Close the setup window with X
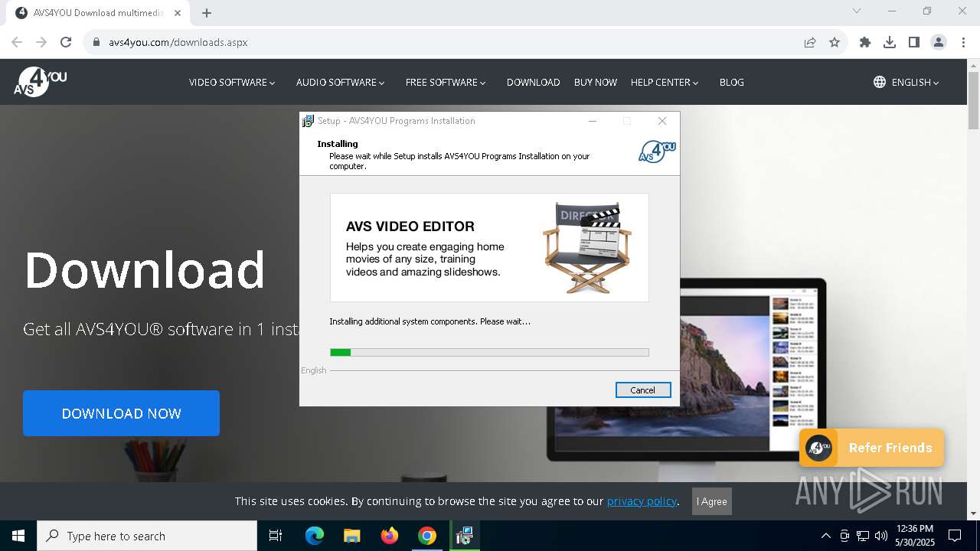Screen dimensions: 980x551 (x=662, y=121)
